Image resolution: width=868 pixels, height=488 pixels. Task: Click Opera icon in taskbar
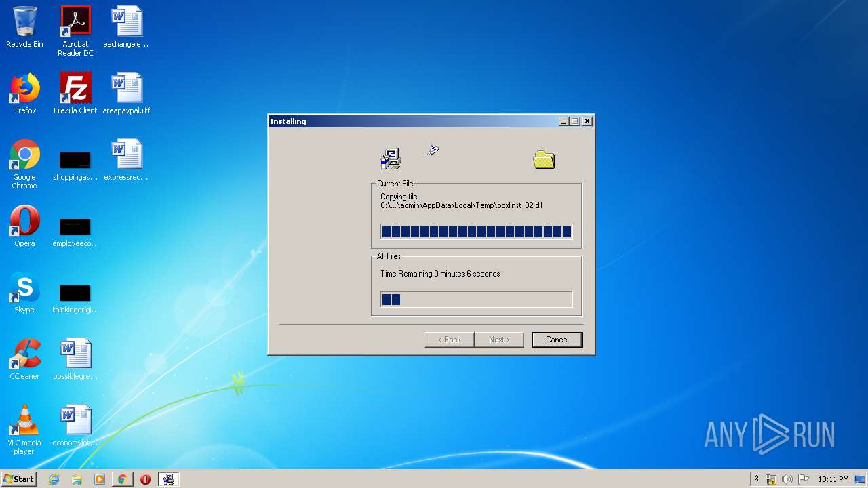coord(145,479)
